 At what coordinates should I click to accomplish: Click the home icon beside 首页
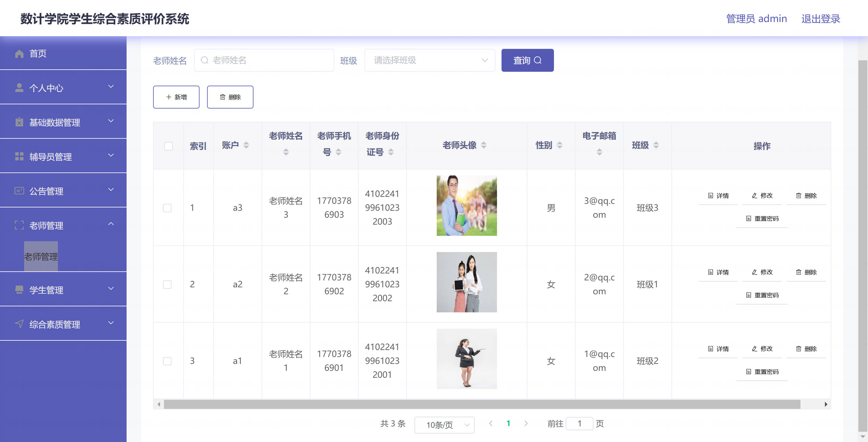coord(19,54)
